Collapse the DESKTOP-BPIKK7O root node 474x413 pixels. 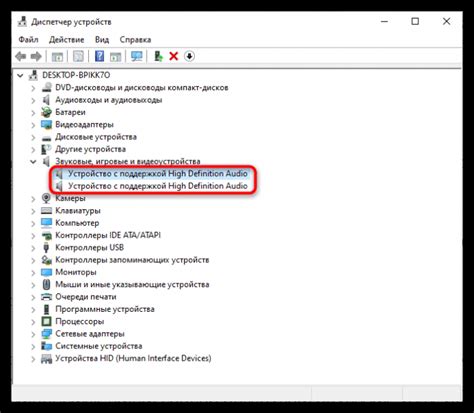[x=20, y=76]
